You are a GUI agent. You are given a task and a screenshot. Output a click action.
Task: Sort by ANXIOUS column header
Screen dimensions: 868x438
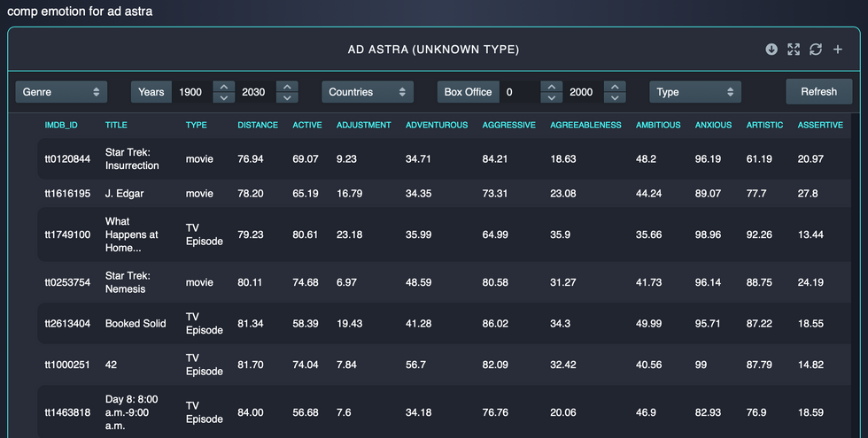714,125
